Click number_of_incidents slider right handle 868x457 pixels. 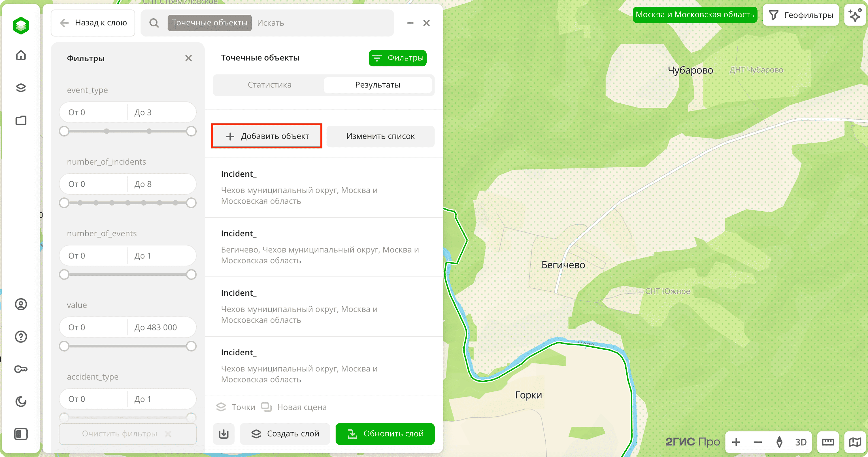(x=191, y=203)
